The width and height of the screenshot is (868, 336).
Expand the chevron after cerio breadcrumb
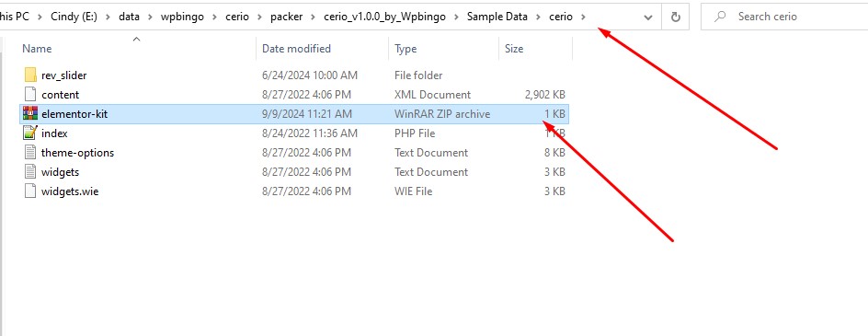click(x=583, y=17)
